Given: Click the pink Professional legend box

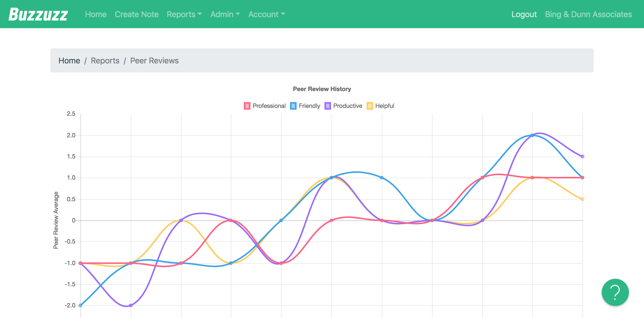Looking at the screenshot, I should (247, 106).
